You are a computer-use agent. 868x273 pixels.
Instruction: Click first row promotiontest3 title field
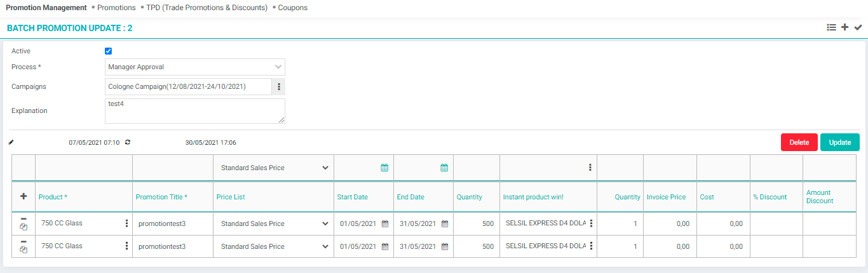point(172,223)
